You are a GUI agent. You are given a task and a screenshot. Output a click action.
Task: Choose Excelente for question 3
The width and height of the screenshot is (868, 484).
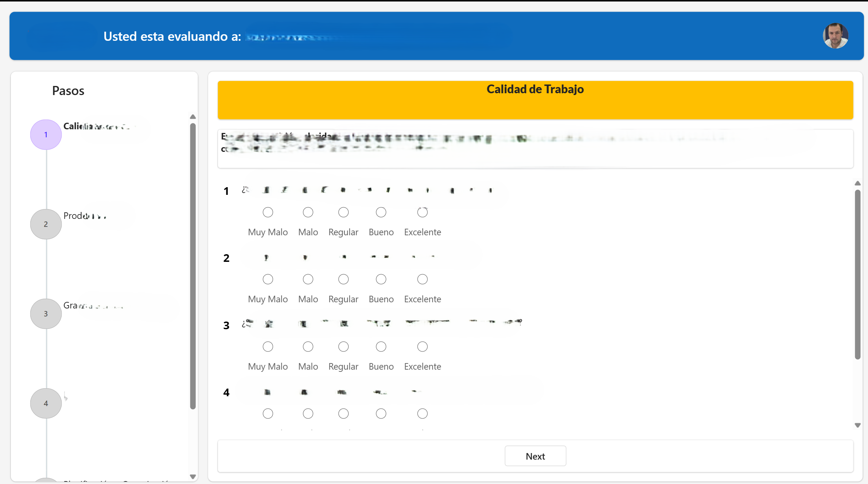422,347
